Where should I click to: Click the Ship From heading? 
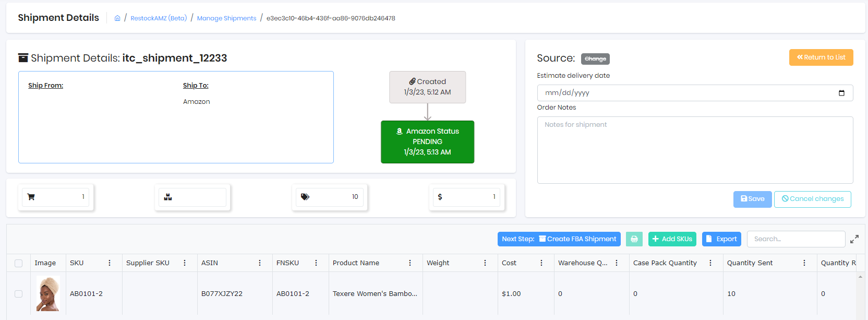46,86
